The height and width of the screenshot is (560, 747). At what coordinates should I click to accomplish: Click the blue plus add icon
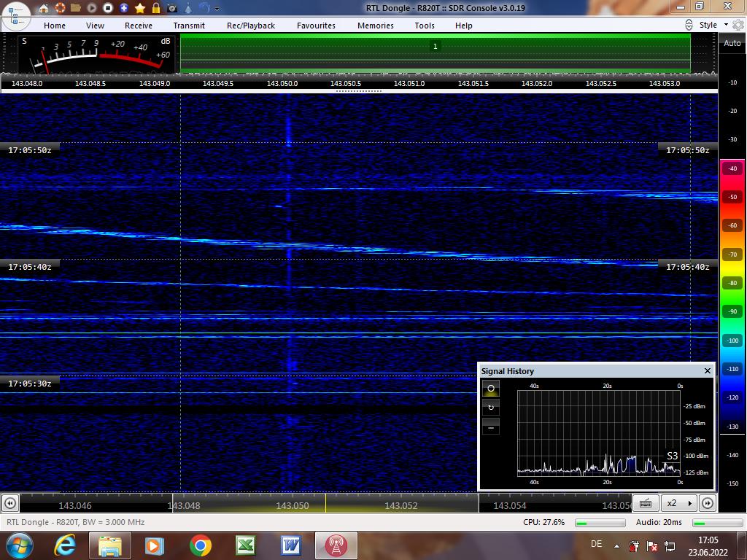pyautogui.click(x=124, y=8)
